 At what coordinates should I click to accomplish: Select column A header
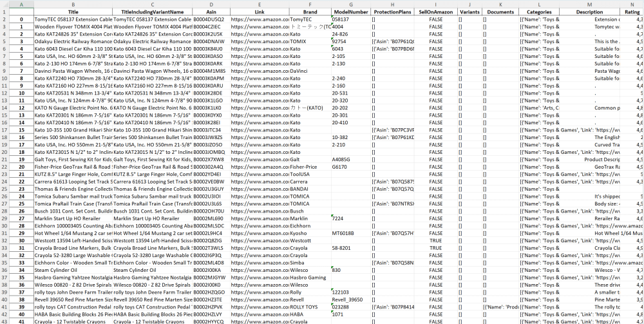21,4
